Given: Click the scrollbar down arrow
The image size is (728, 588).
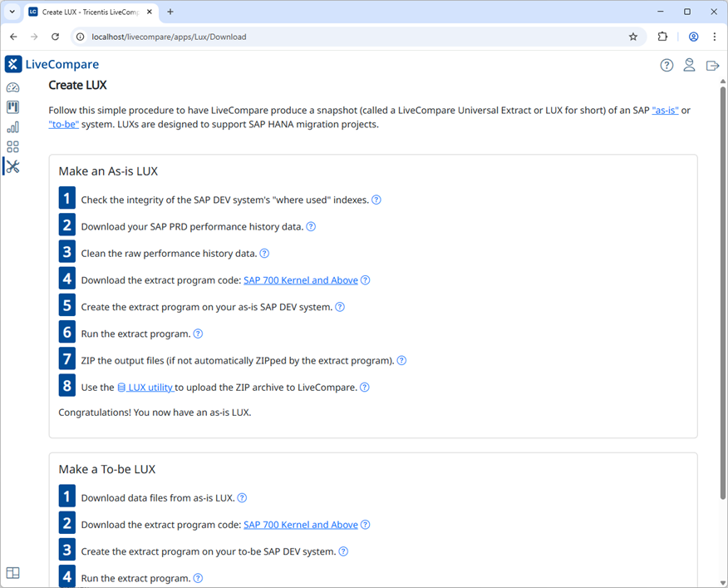Looking at the screenshot, I should tap(723, 583).
